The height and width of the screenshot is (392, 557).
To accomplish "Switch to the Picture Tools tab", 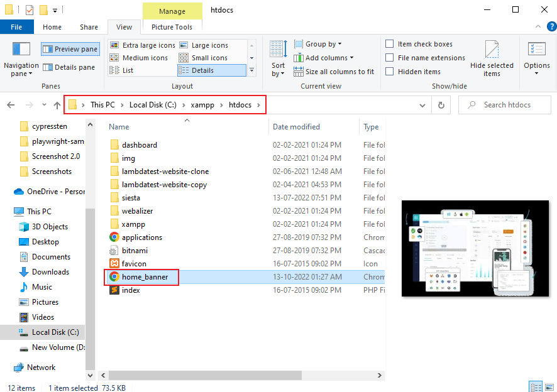I will tap(172, 27).
